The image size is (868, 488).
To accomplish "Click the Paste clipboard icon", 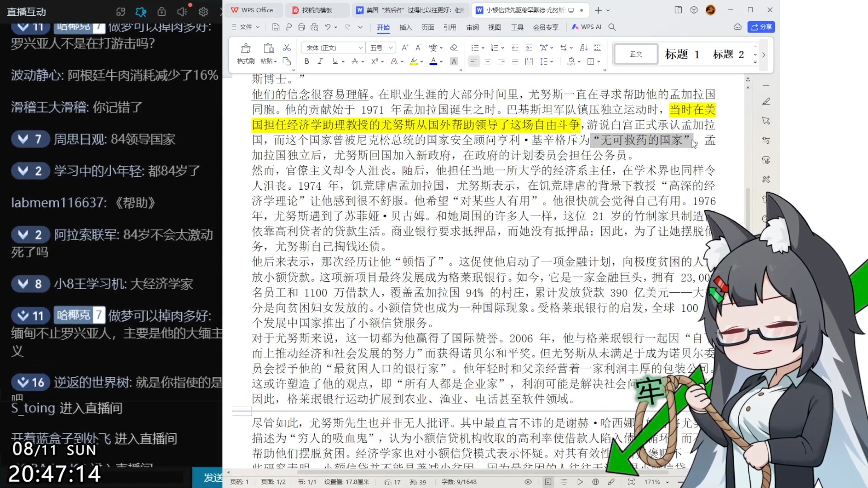I will (269, 48).
